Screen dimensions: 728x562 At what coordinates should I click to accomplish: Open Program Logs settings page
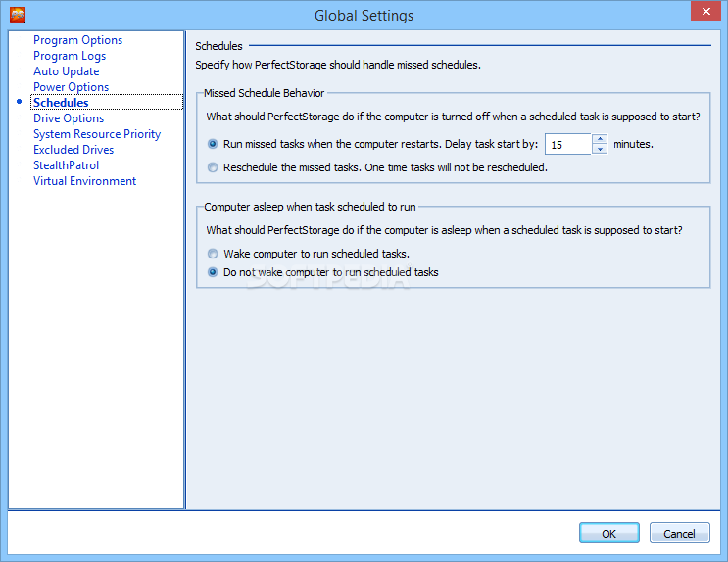[70, 56]
